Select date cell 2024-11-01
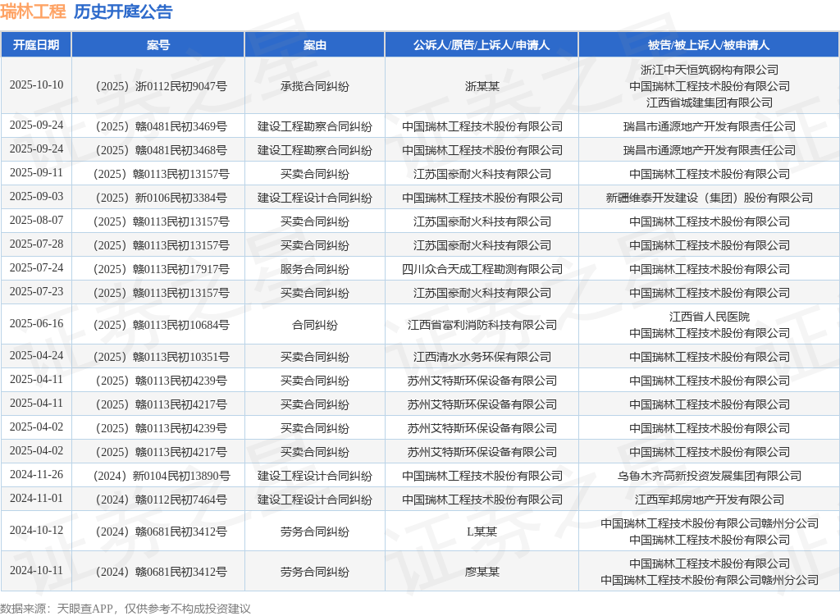 point(36,498)
